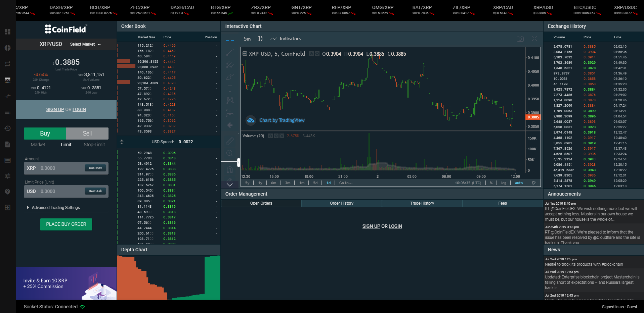Select the trend line drawing tool
The height and width of the screenshot is (313, 644).
[230, 52]
